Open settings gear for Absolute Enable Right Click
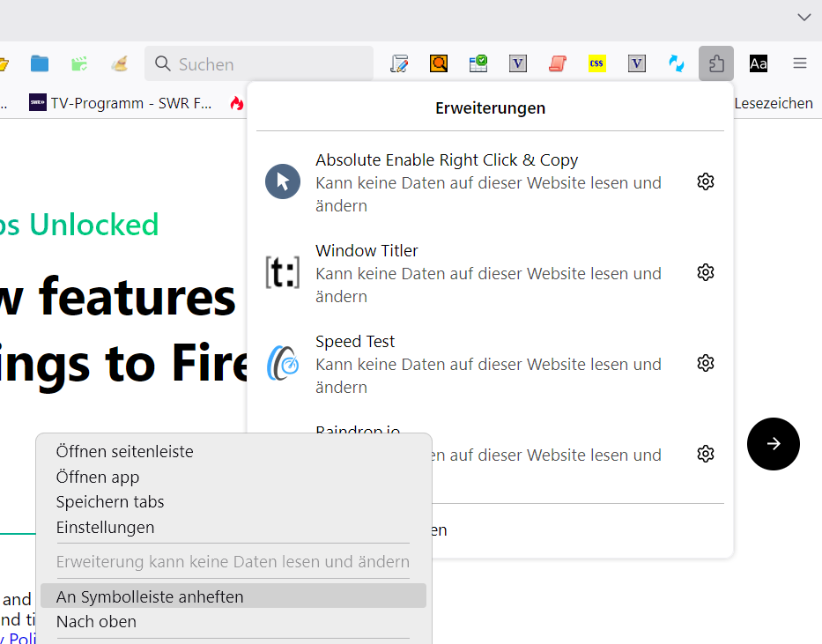 click(x=705, y=181)
